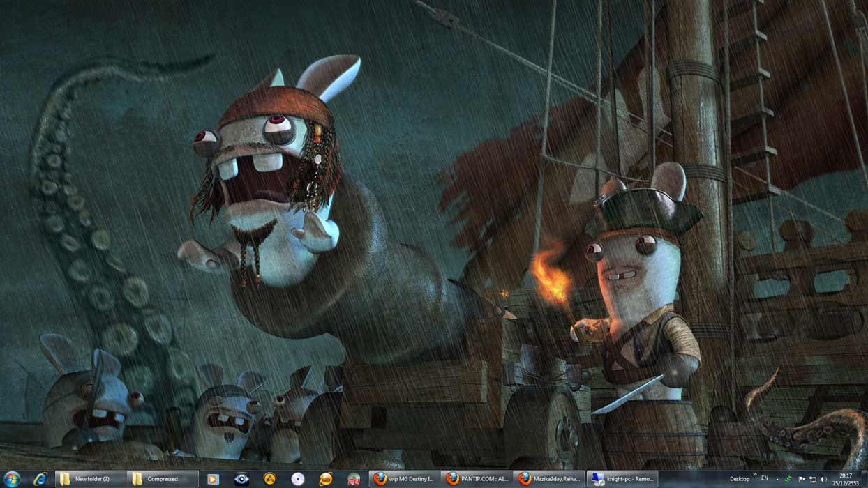Switch to wip MG Destiny Firefox window

coord(404,479)
